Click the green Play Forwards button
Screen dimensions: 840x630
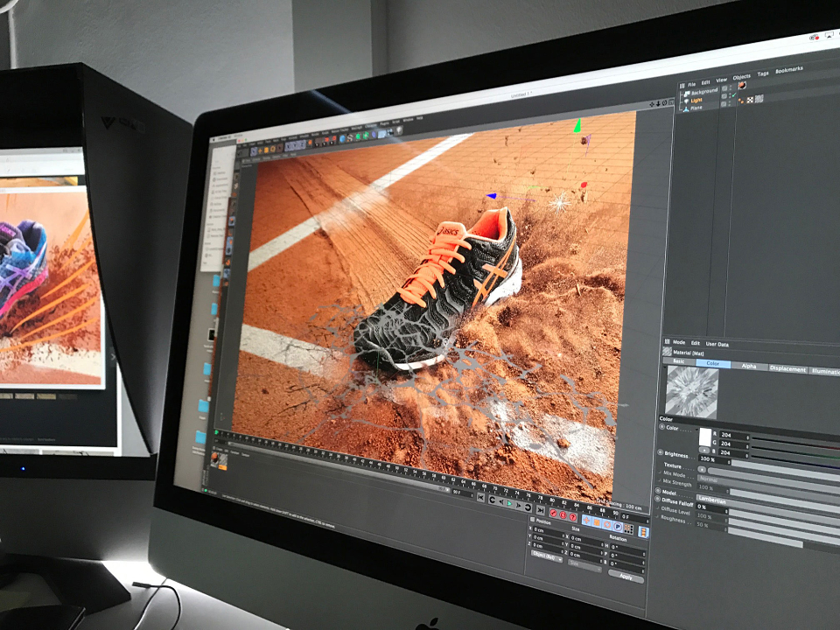509,504
